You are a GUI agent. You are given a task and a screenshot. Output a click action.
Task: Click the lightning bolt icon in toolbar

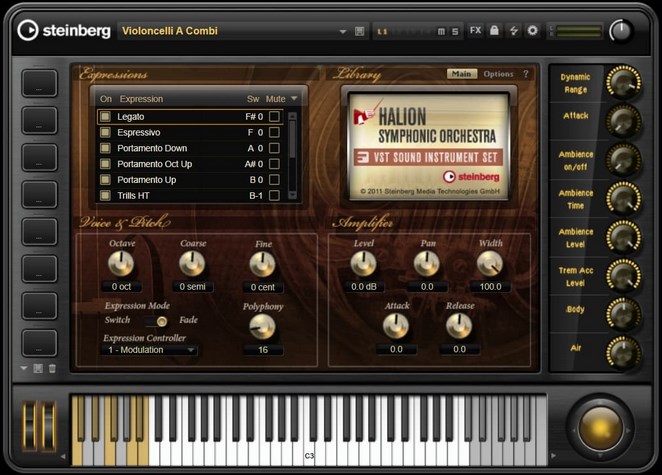[x=513, y=31]
